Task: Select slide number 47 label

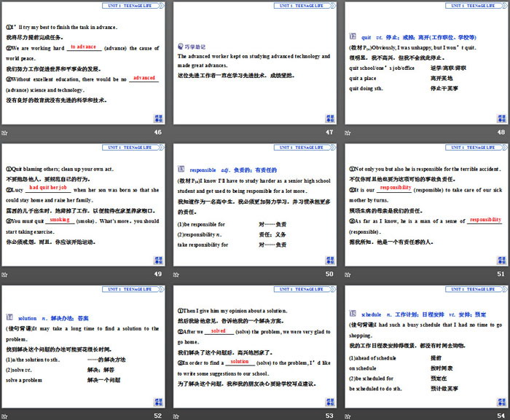Action: coord(329,132)
